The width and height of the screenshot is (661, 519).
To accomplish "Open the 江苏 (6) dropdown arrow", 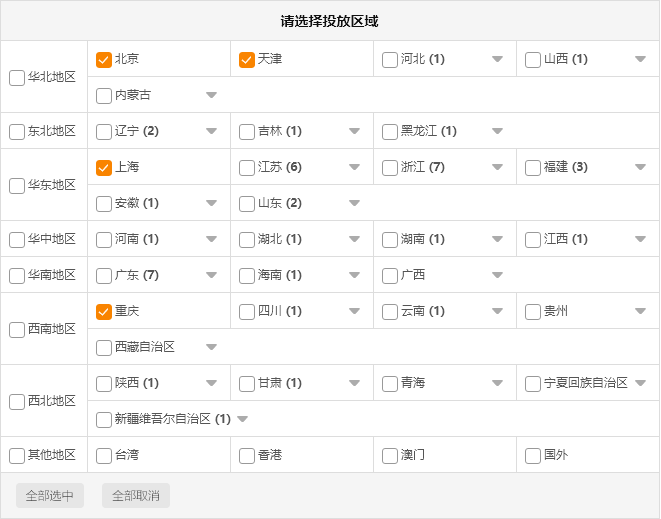I will tap(355, 167).
